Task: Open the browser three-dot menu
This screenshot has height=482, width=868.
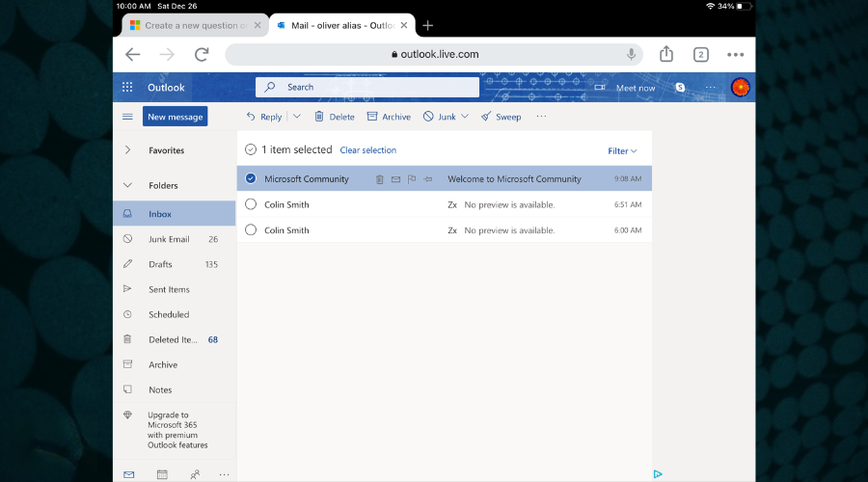Action: pos(735,54)
